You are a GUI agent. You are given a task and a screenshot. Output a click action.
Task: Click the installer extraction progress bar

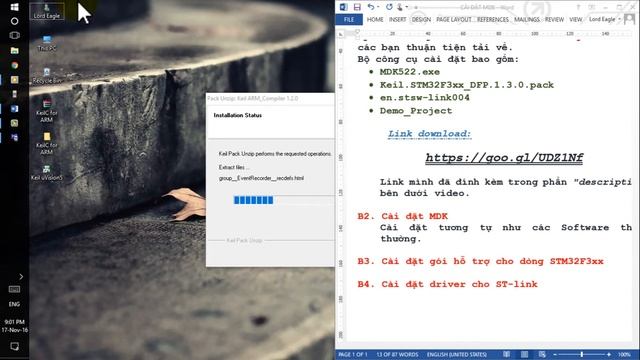[284, 200]
